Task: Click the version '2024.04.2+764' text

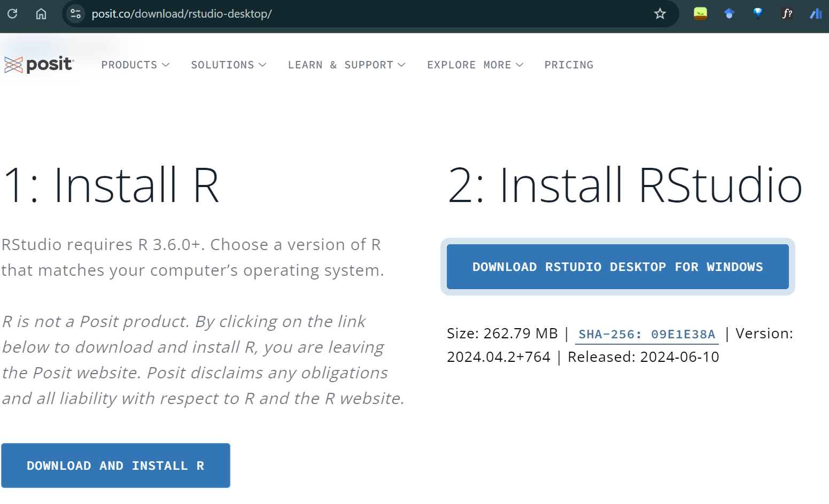Action: (499, 357)
